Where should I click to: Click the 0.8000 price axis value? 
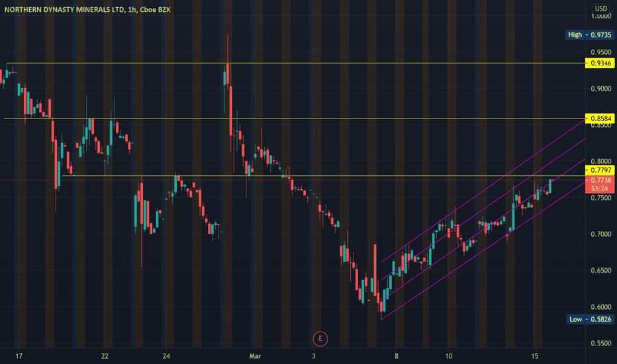601,161
